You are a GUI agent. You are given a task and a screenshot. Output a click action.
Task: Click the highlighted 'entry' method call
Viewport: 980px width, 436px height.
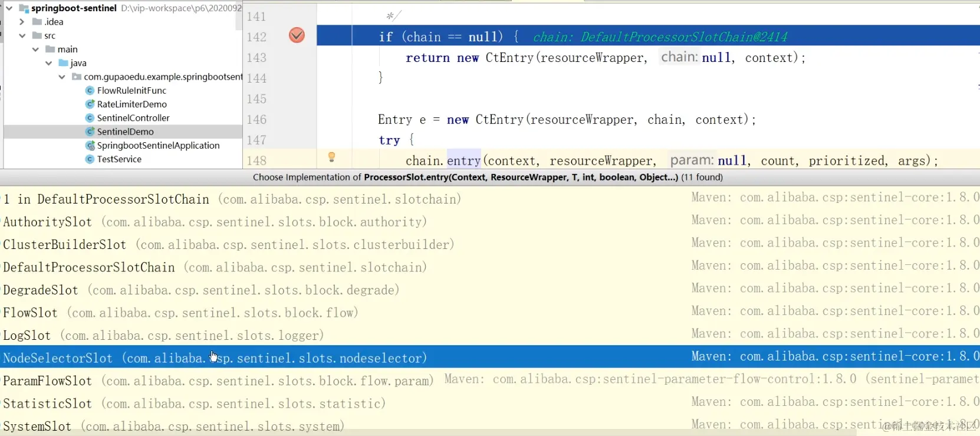point(464,160)
